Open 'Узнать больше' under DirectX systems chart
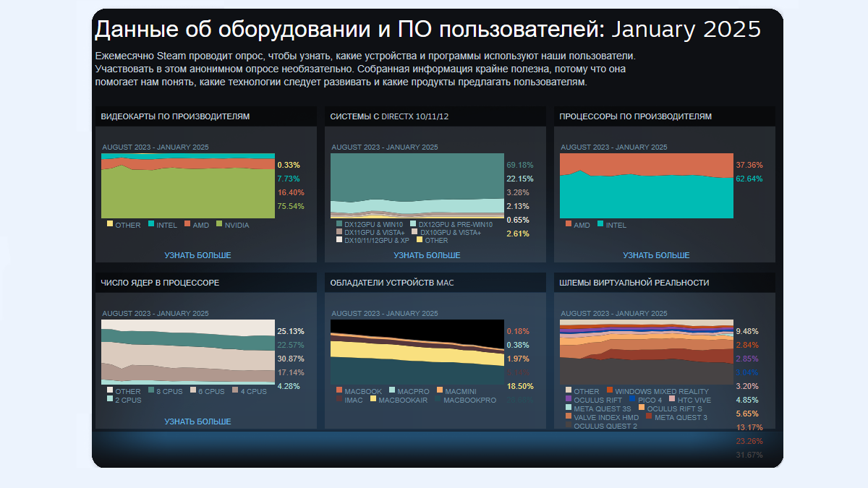The height and width of the screenshot is (488, 868). pos(427,255)
